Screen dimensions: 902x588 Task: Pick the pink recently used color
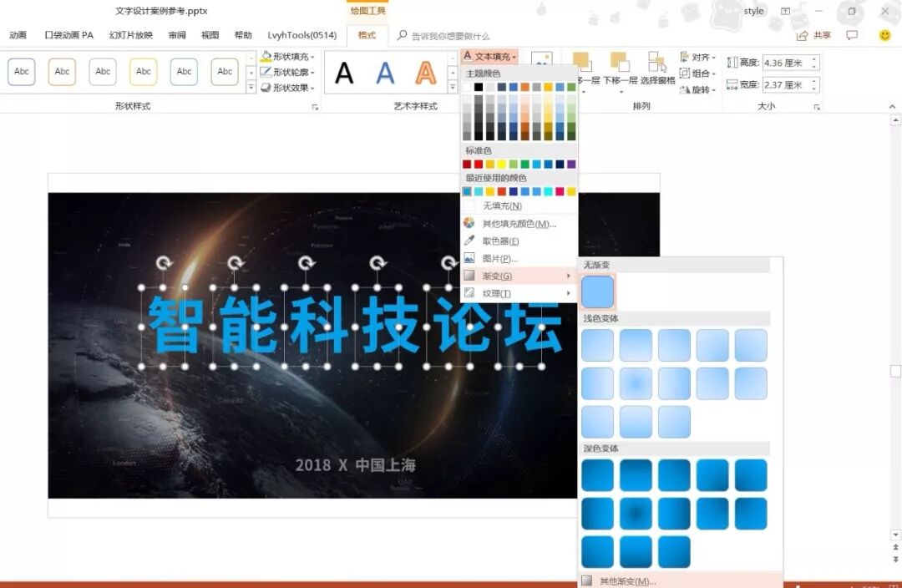[x=560, y=191]
